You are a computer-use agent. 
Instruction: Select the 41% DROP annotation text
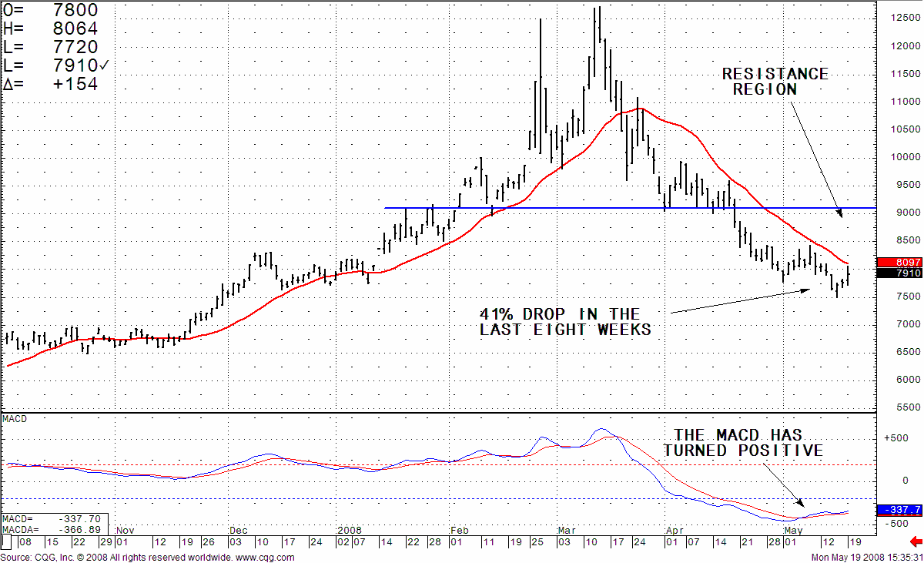click(566, 322)
